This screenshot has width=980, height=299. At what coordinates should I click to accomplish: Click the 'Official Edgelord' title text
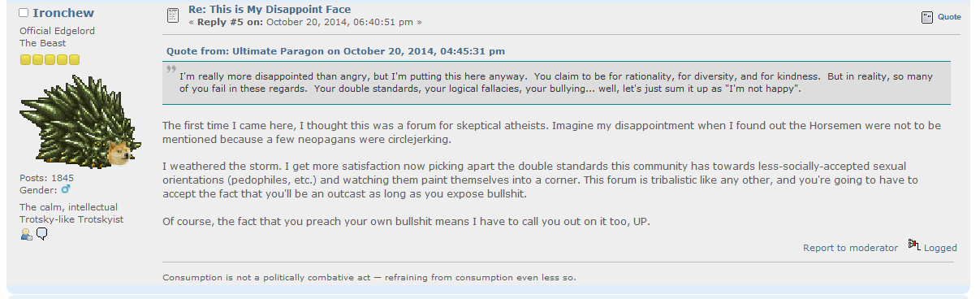[57, 31]
